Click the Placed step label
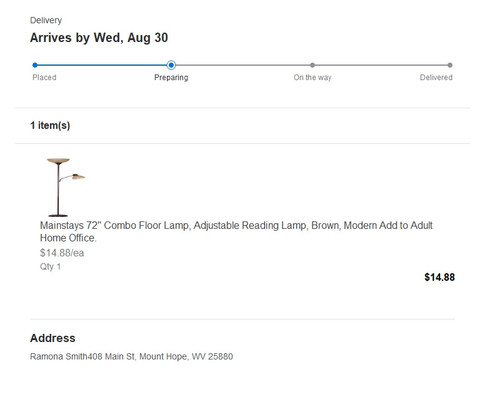The height and width of the screenshot is (404, 500). point(44,77)
